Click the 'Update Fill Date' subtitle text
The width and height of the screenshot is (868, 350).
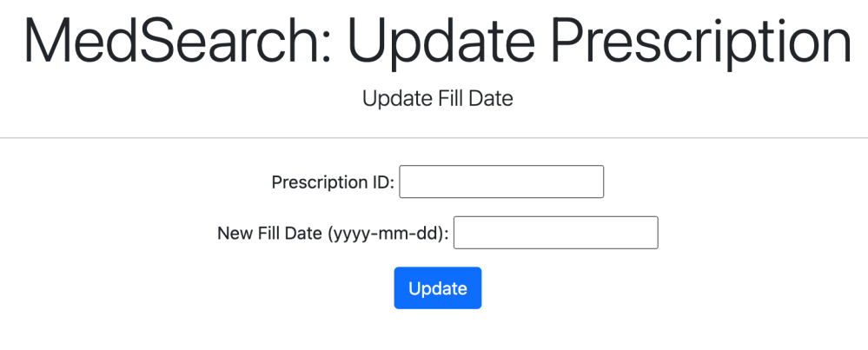point(437,99)
